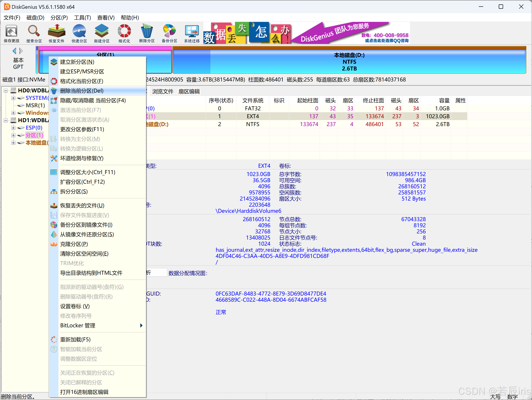Click the 保存更改 toolbar icon

coord(11,34)
